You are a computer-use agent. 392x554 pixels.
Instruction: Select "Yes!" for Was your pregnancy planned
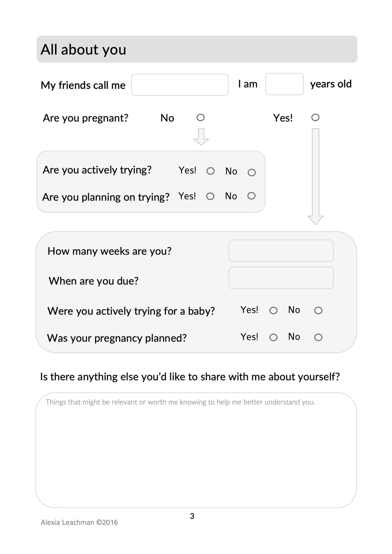coord(273,337)
